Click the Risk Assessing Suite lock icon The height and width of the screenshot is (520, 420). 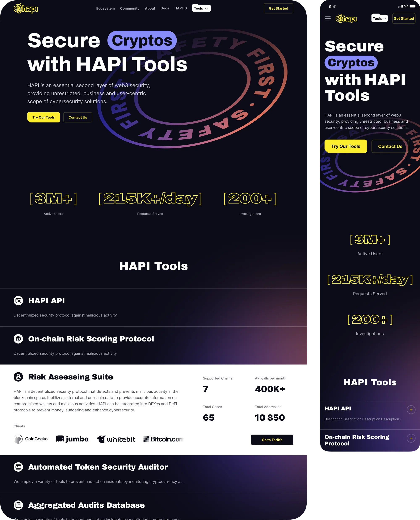point(18,377)
